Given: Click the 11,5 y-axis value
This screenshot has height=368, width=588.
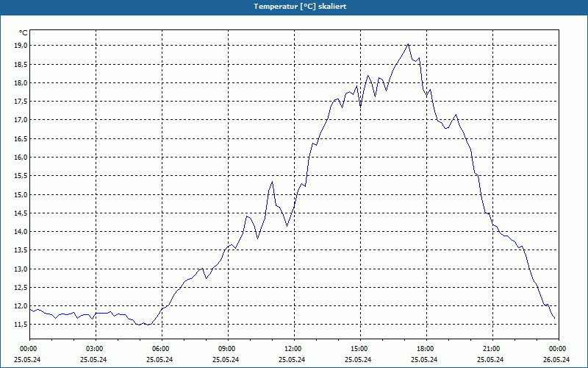Looking at the screenshot, I should pyautogui.click(x=21, y=325).
